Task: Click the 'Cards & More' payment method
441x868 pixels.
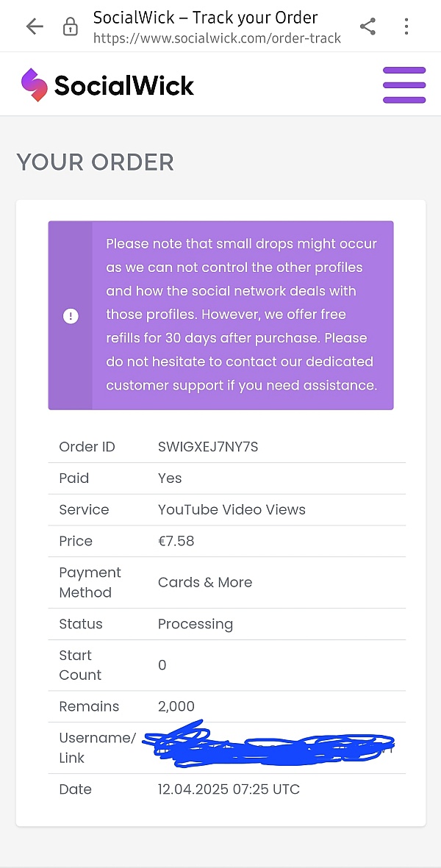Action: coord(205,582)
